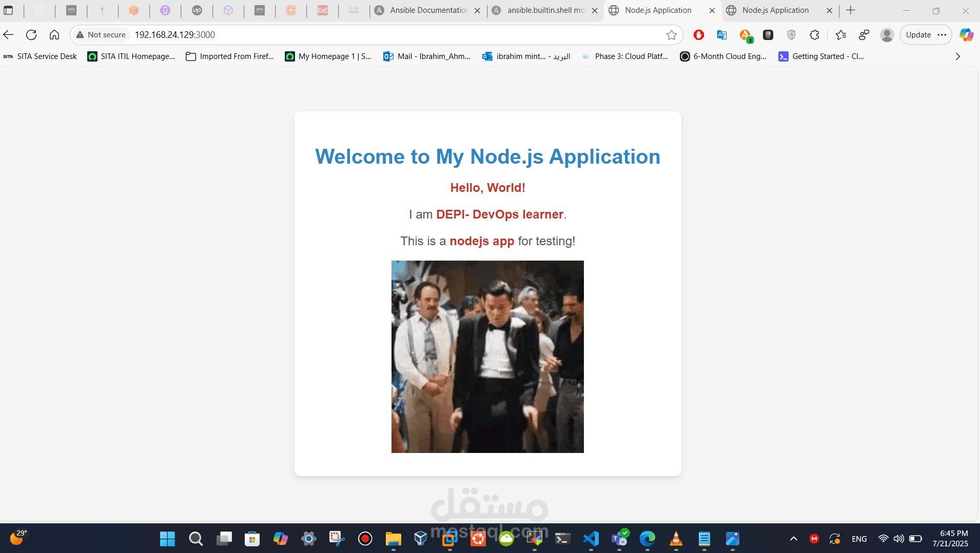
Task: Launch the Copilot sidebar in the browser toolbar
Action: click(x=967, y=35)
